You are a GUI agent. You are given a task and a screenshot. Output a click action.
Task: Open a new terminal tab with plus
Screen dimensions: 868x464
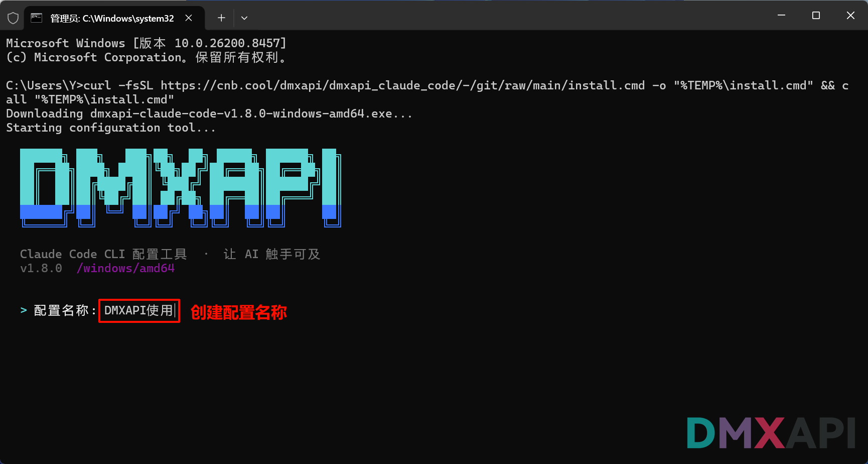(x=221, y=18)
